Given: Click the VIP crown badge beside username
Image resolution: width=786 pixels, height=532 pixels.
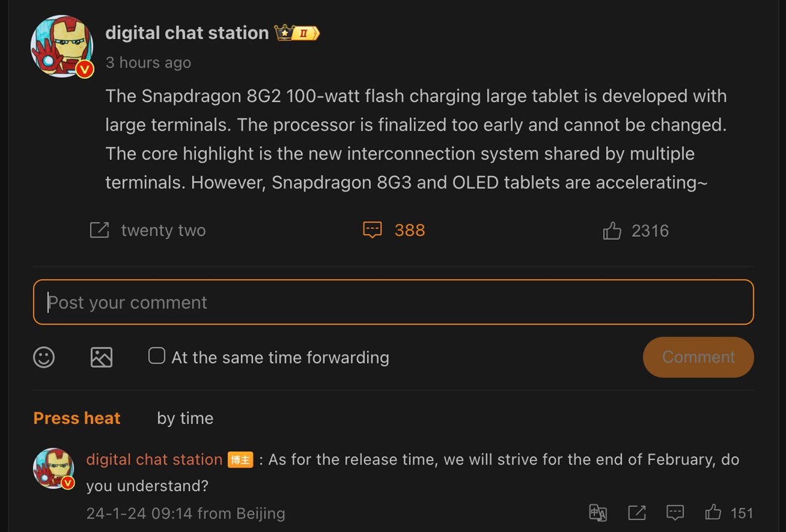Looking at the screenshot, I should pyautogui.click(x=297, y=33).
